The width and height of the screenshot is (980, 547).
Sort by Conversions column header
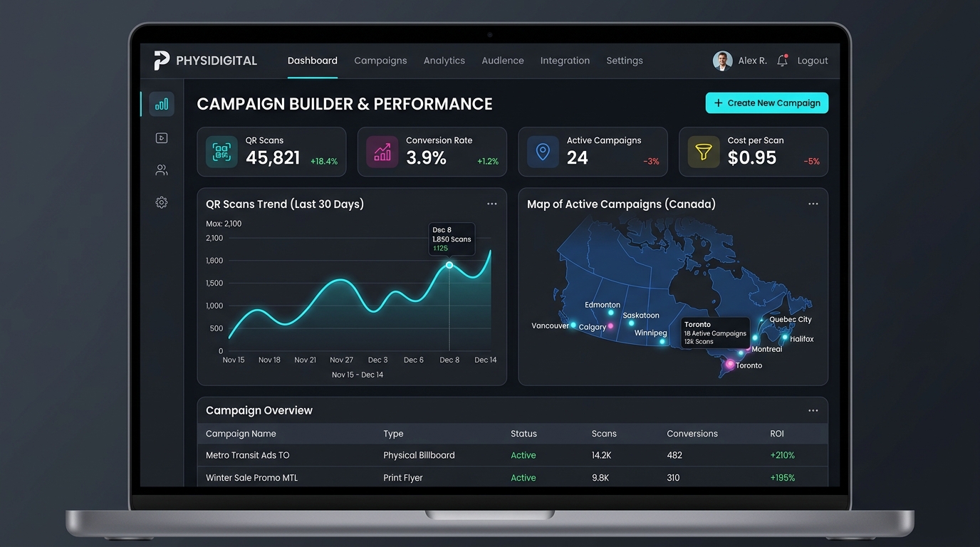coord(692,433)
